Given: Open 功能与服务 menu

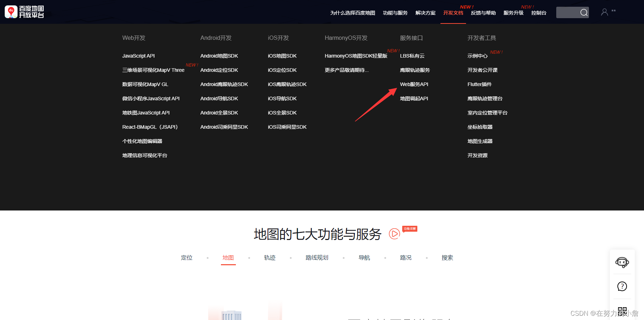Looking at the screenshot, I should (x=395, y=13).
